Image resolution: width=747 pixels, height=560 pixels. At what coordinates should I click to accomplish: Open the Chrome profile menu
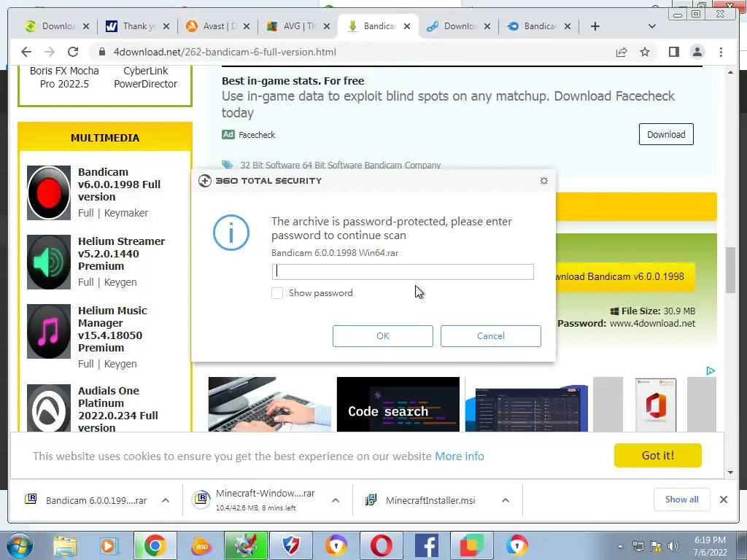pos(697,52)
